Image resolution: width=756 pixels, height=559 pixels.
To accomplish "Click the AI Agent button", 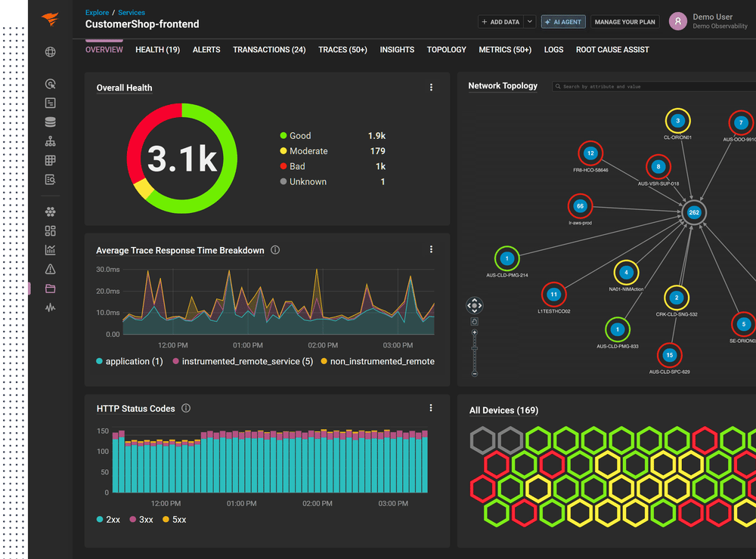I will 563,22.
